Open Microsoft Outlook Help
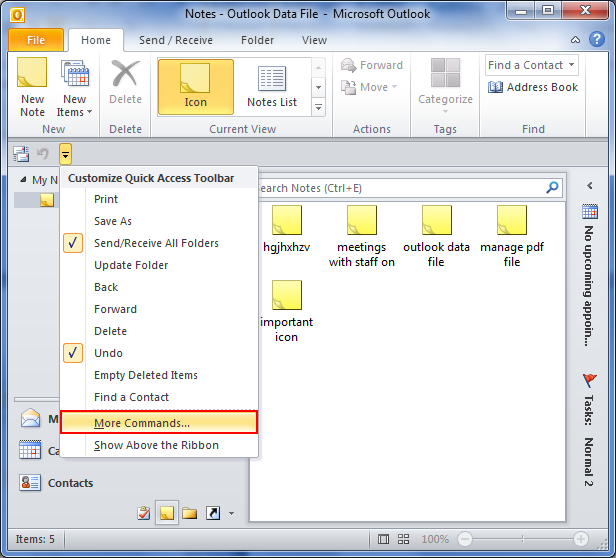Viewport: 616px width, 558px height. pos(597,39)
